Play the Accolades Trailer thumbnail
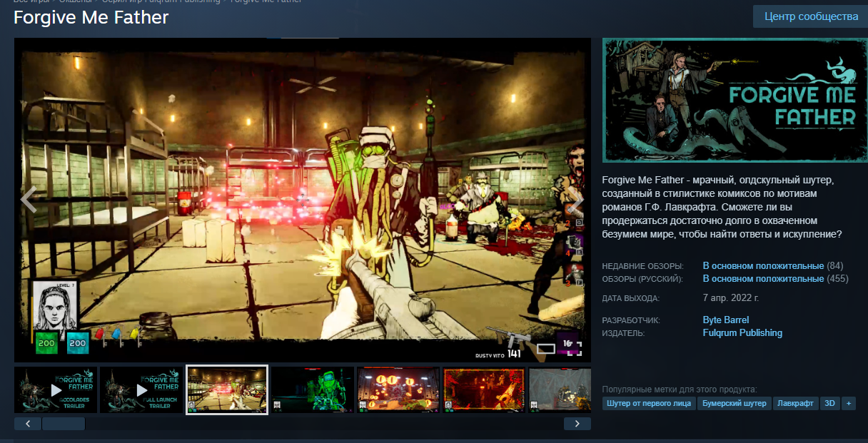This screenshot has height=443, width=868. pos(56,389)
